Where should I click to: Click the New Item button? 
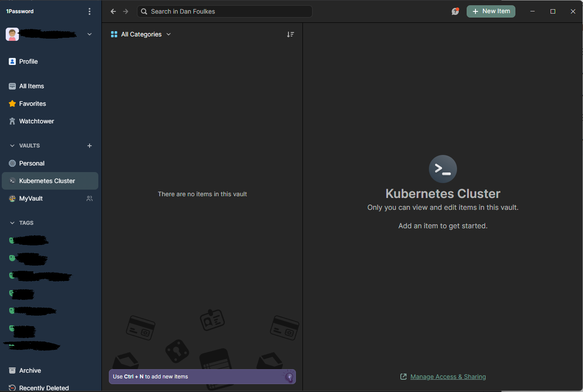(x=491, y=11)
